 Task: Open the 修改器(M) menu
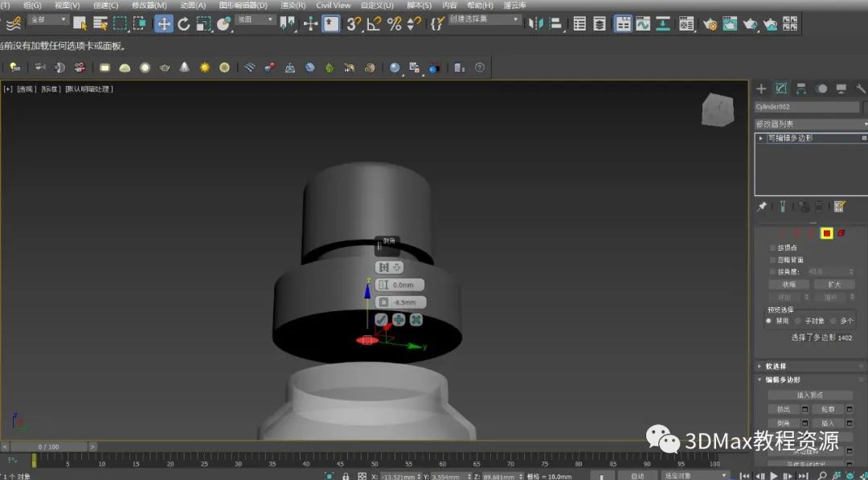[149, 5]
